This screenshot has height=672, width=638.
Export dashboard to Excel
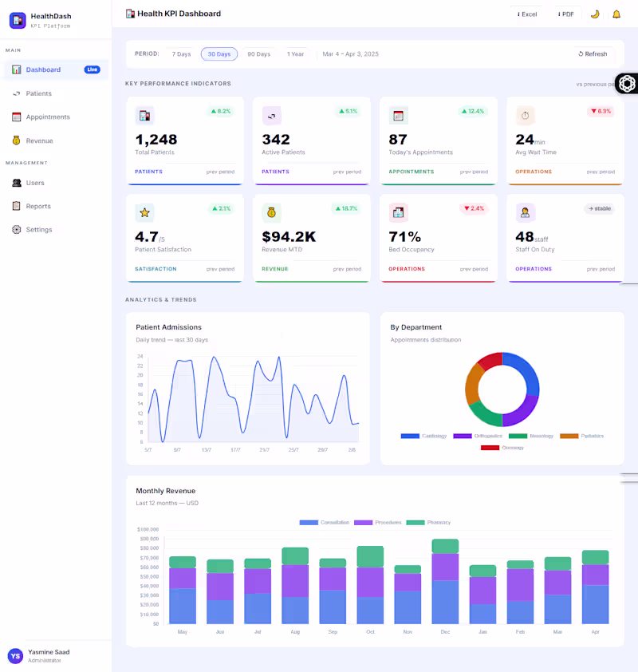pos(526,14)
